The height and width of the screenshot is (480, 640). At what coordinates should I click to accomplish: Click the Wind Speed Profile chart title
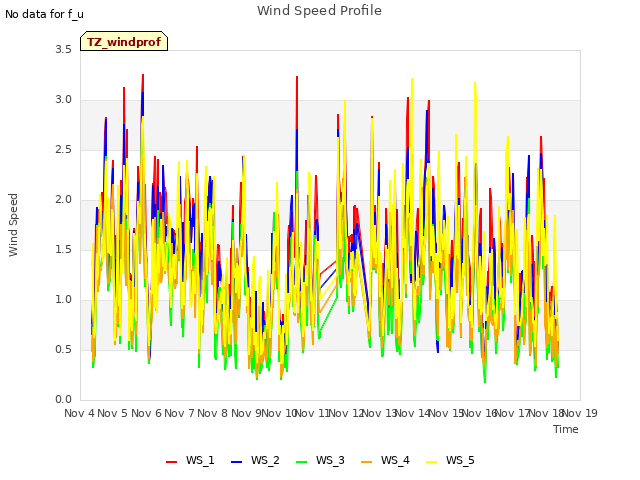(x=320, y=11)
